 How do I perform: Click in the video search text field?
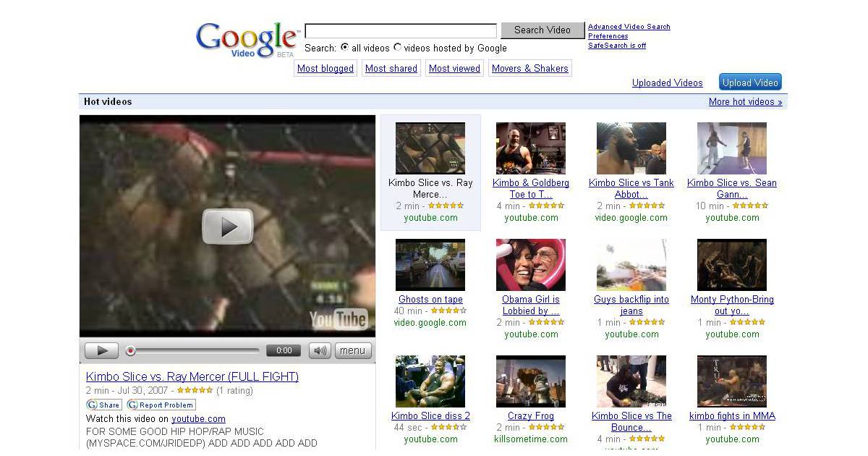pos(401,30)
